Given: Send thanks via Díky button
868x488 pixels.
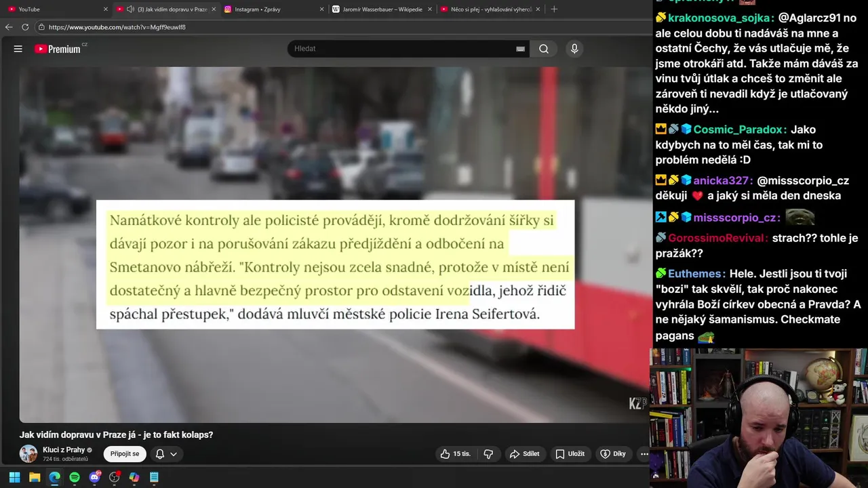Looking at the screenshot, I should [613, 454].
